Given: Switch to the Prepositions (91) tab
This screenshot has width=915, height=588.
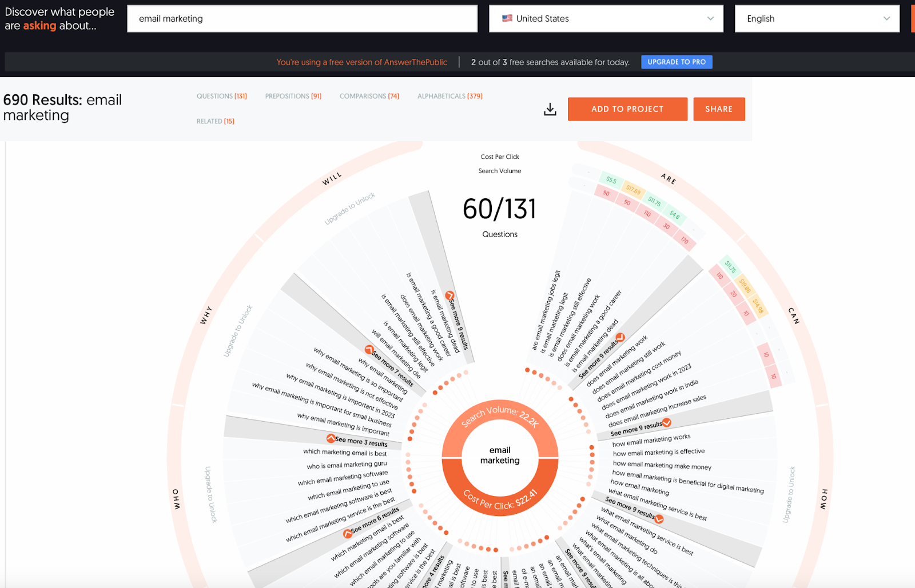Looking at the screenshot, I should [293, 96].
